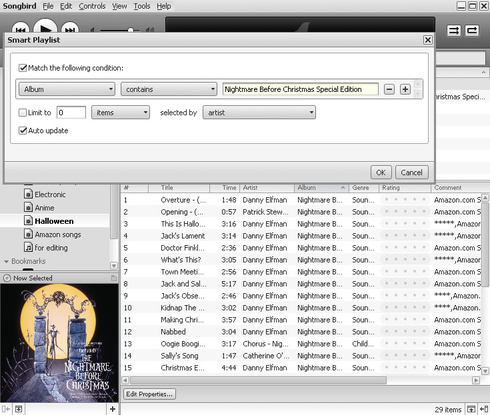Set rating for track Nabbed
490x415 pixels.
pyautogui.click(x=405, y=332)
